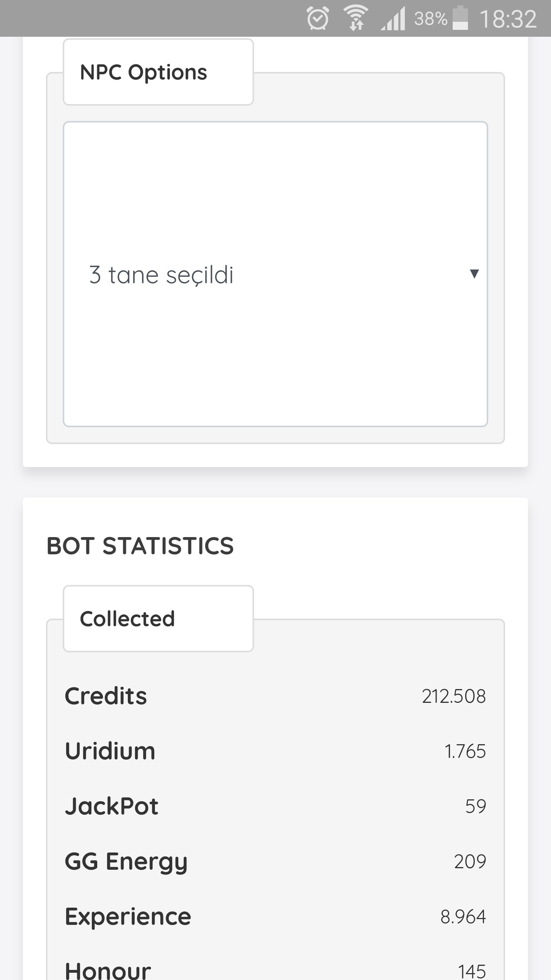Click the dropdown arrow in NPC Options
551x980 pixels.
pos(474,274)
